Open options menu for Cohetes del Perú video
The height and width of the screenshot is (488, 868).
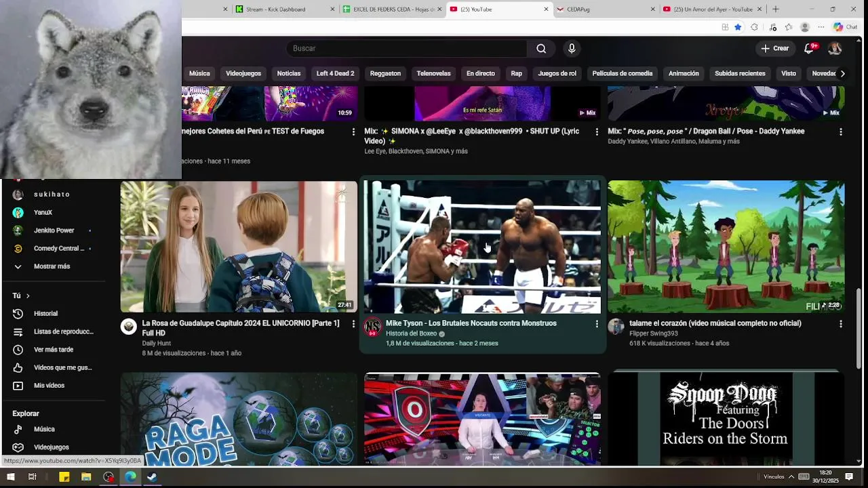[353, 131]
